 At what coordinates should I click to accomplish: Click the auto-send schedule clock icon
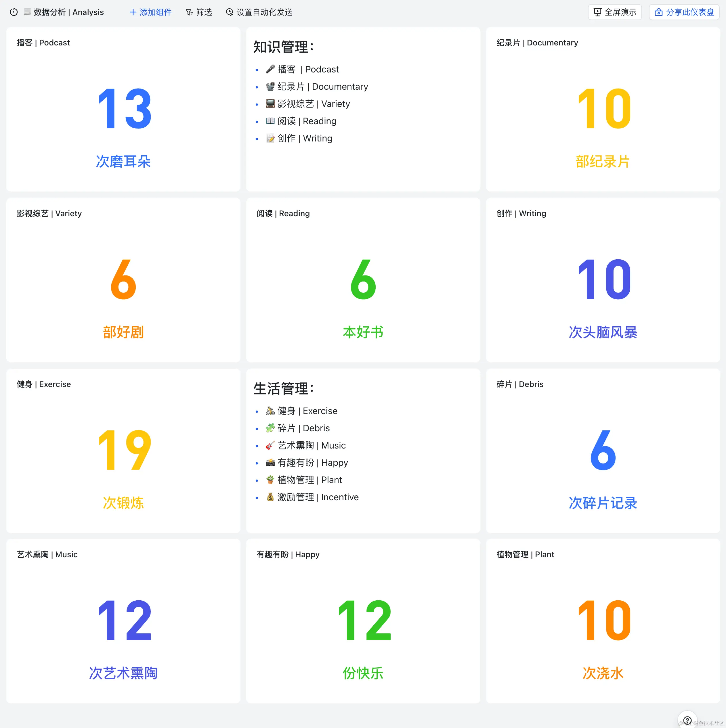click(x=229, y=12)
